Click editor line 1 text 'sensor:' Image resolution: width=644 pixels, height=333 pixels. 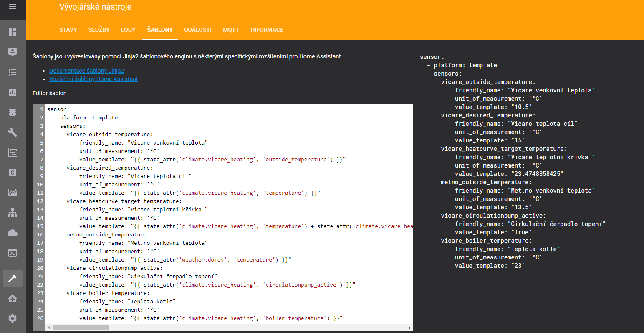click(58, 109)
